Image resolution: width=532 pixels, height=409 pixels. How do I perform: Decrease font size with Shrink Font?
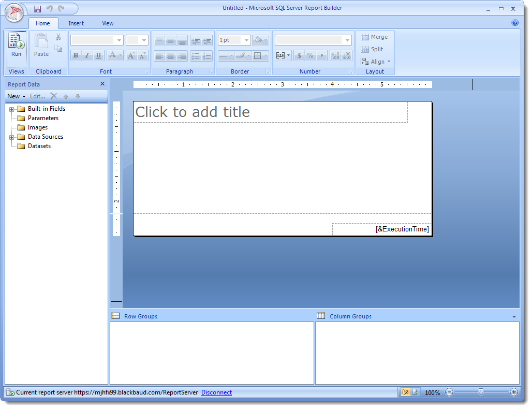coord(142,55)
